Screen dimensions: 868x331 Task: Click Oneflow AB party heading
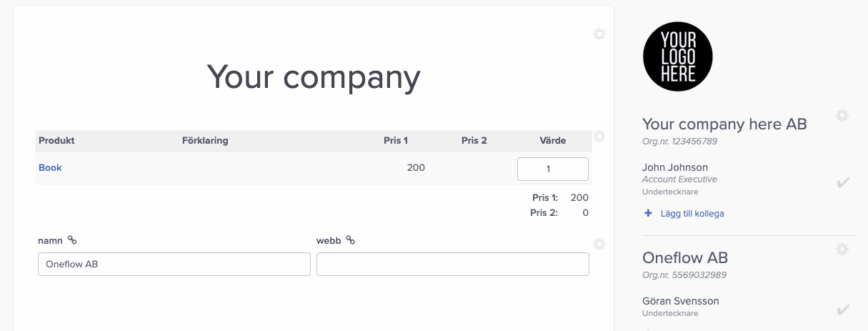[685, 257]
